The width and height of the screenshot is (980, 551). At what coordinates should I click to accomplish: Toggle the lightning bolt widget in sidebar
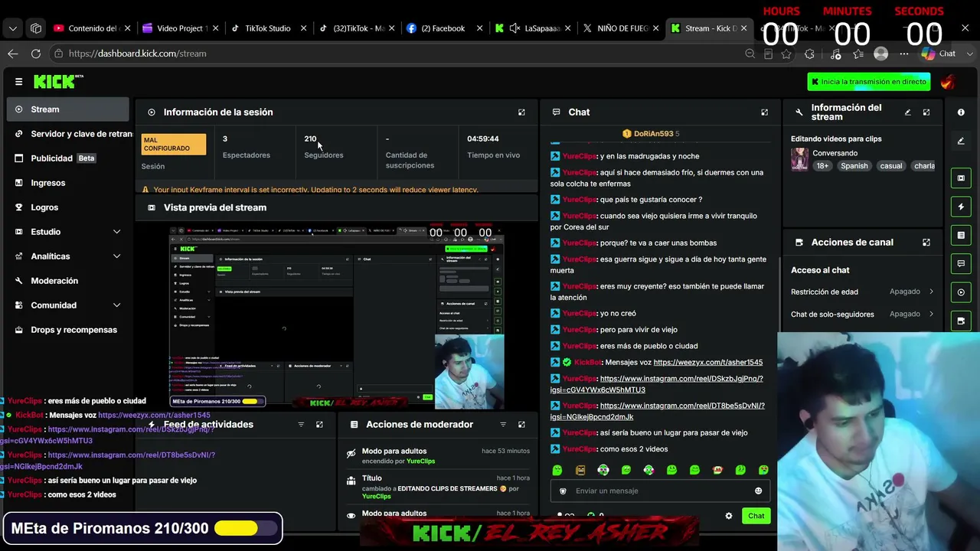[x=961, y=207]
